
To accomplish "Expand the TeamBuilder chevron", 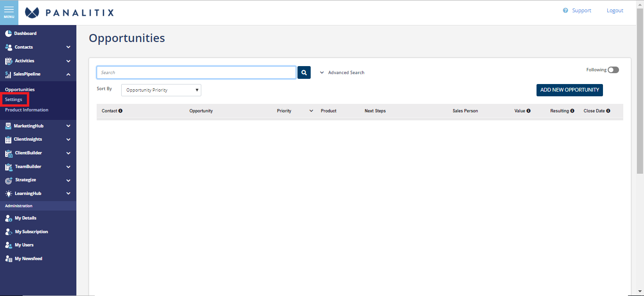I will pyautogui.click(x=68, y=167).
